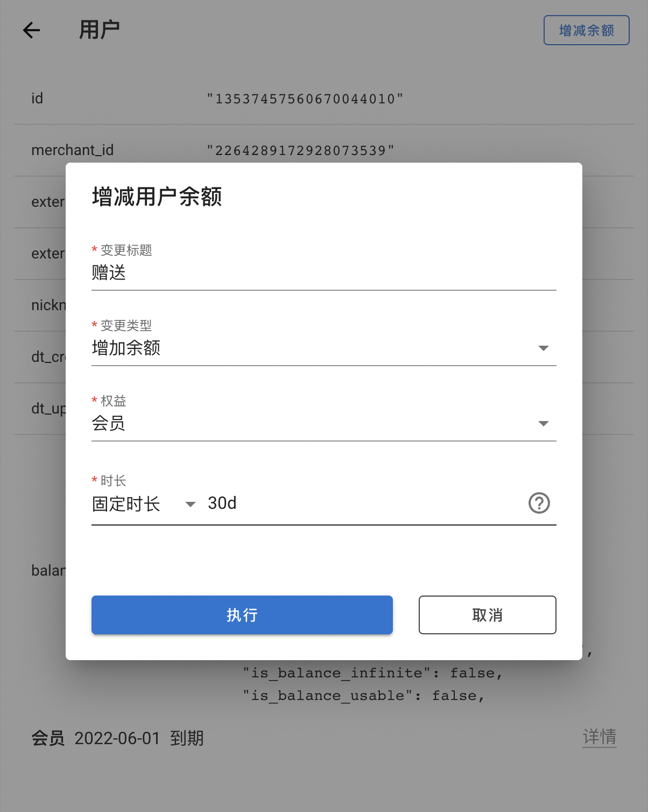Open the duration help question-mark icon
This screenshot has width=648, height=812.
539,503
